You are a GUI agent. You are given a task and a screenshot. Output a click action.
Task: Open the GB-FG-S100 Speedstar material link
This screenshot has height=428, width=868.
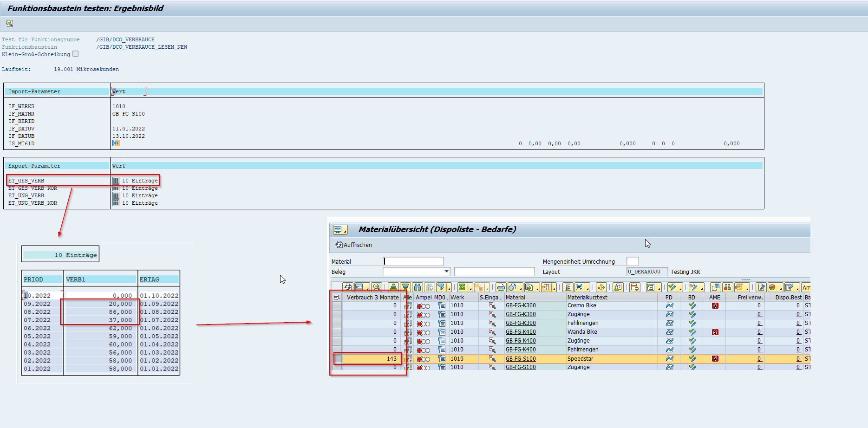click(x=520, y=359)
